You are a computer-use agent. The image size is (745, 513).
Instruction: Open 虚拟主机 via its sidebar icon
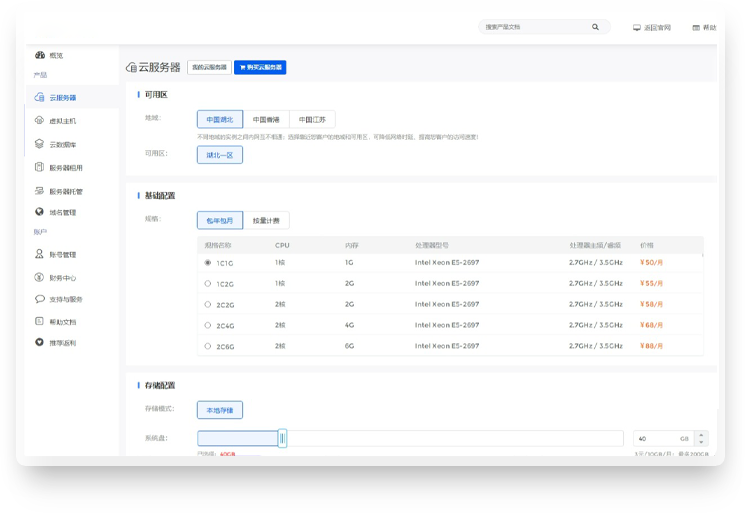point(39,121)
